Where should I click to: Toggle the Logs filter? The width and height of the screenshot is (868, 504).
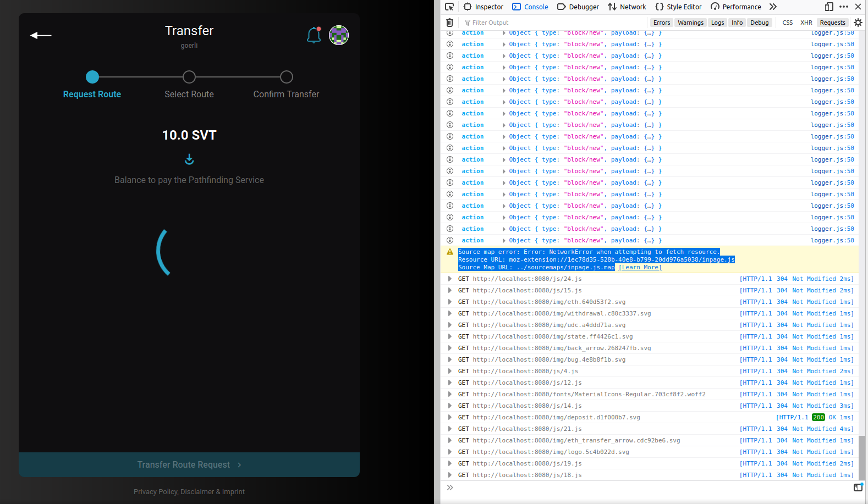[x=717, y=23]
